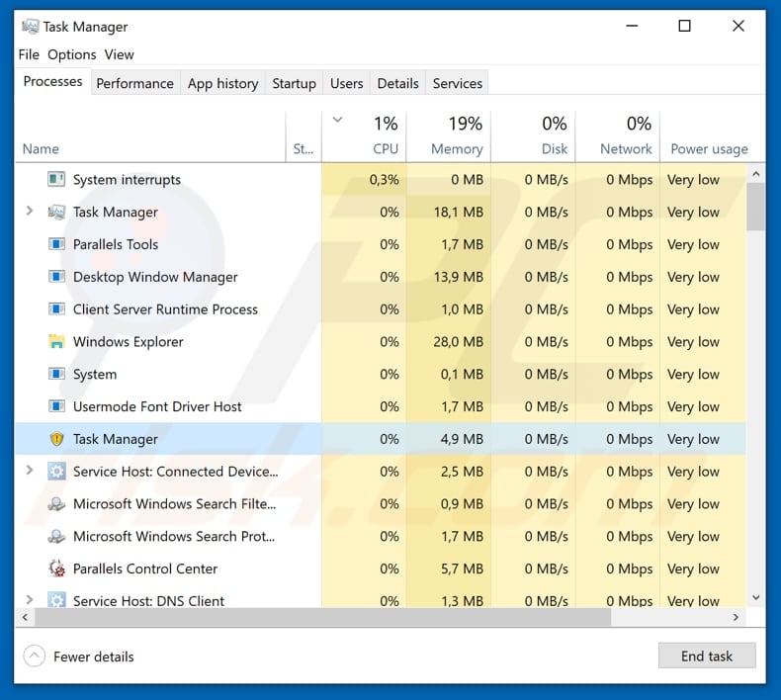Image resolution: width=781 pixels, height=700 pixels.
Task: Click the Service Host: Connected Device gear icon
Action: tap(56, 472)
